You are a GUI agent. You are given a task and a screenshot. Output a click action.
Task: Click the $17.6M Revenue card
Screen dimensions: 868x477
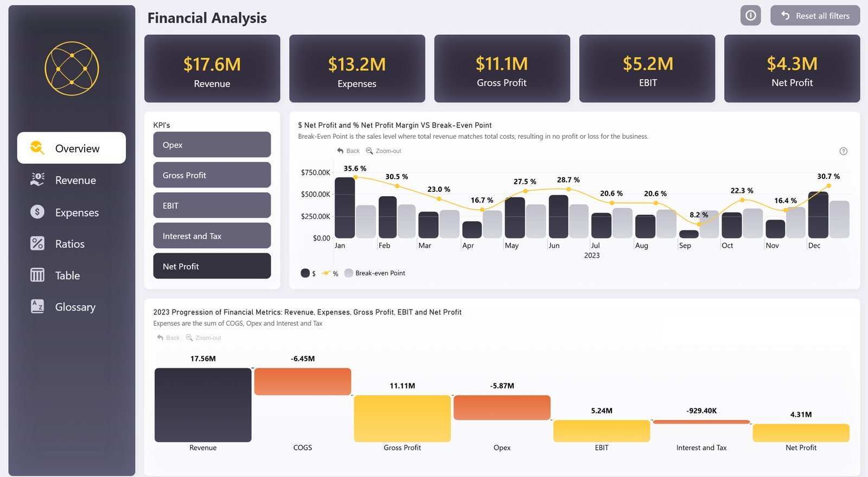212,68
